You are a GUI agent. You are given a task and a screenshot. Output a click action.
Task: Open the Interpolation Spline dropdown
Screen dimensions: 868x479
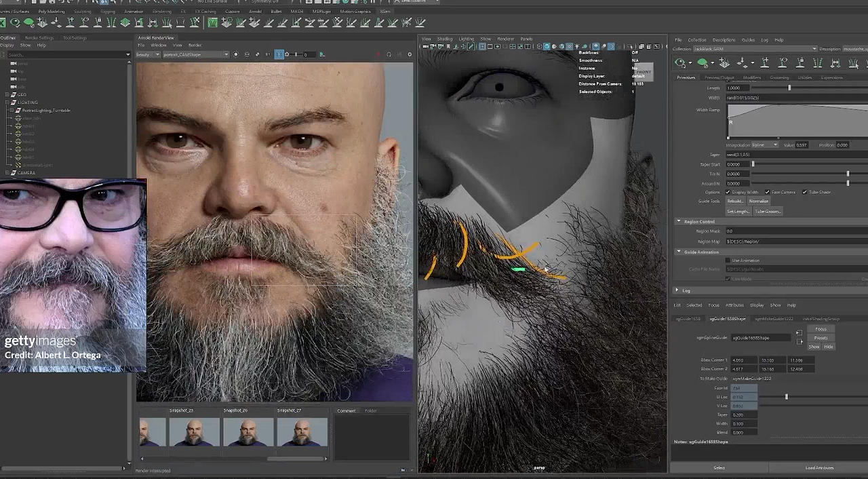(765, 145)
